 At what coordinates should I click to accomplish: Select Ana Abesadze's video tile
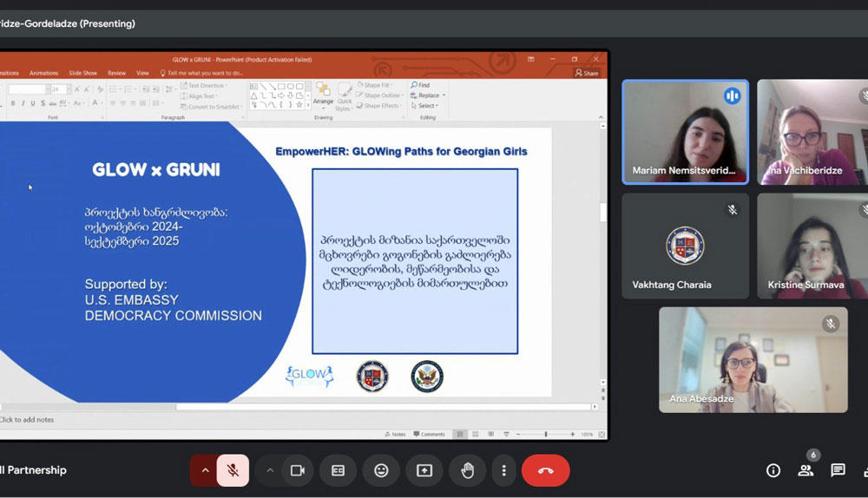pos(753,359)
